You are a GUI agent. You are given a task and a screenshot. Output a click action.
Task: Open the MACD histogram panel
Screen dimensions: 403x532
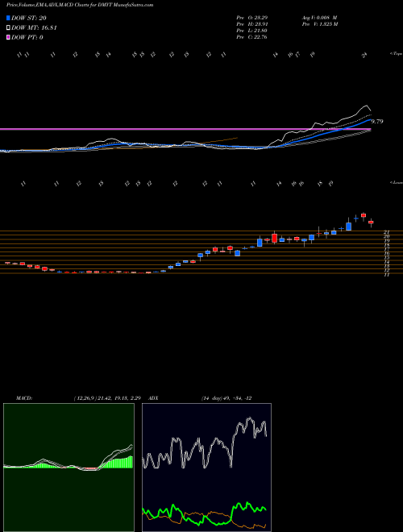(x=69, y=468)
